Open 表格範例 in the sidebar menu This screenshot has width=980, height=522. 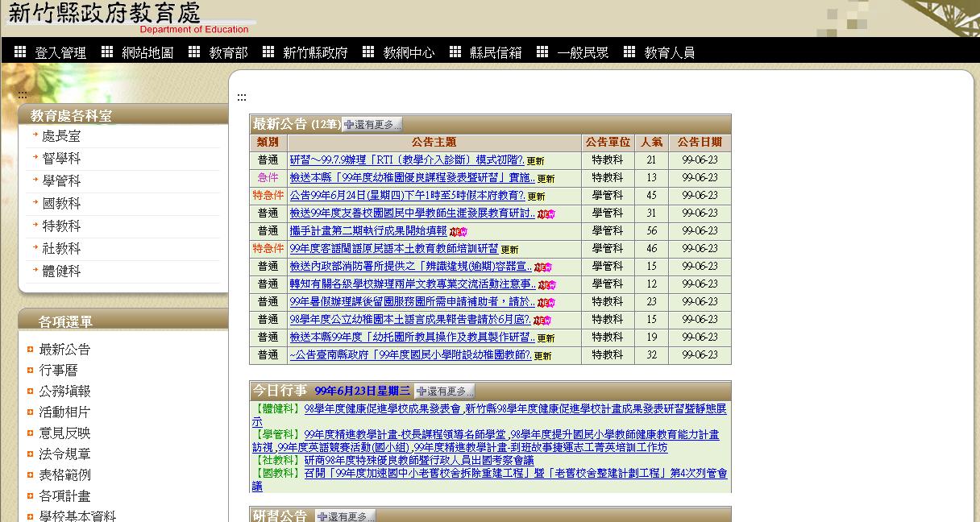(x=64, y=474)
